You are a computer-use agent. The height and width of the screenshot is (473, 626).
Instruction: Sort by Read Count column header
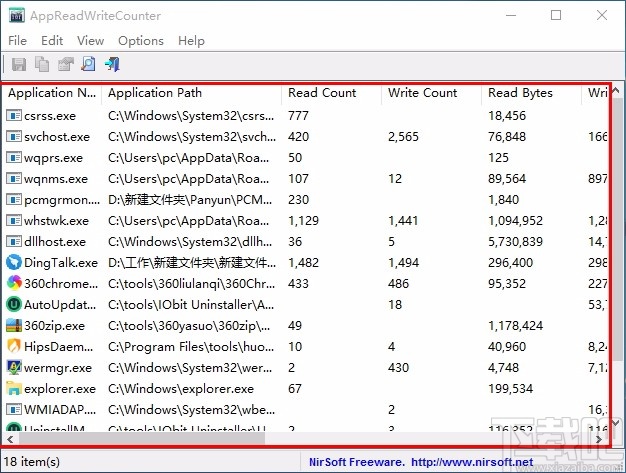pyautogui.click(x=331, y=93)
